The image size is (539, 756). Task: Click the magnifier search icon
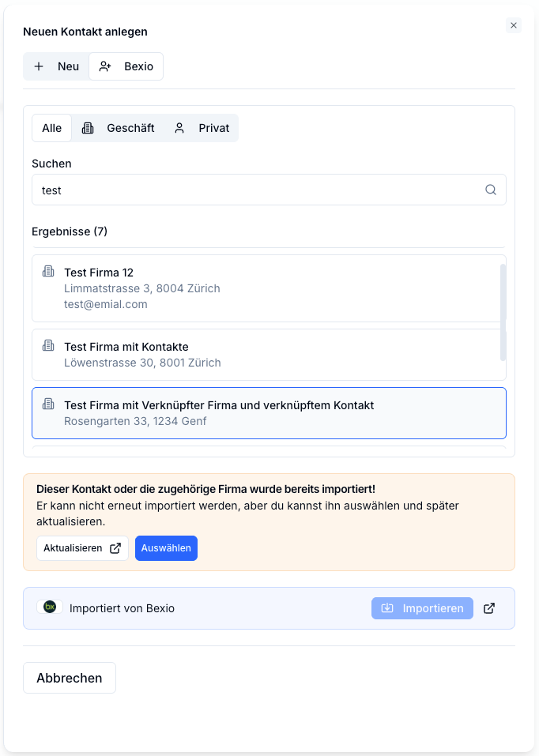[490, 190]
